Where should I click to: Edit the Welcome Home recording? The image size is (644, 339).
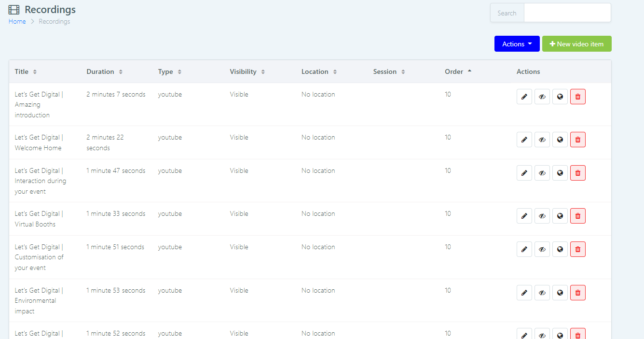pos(524,140)
